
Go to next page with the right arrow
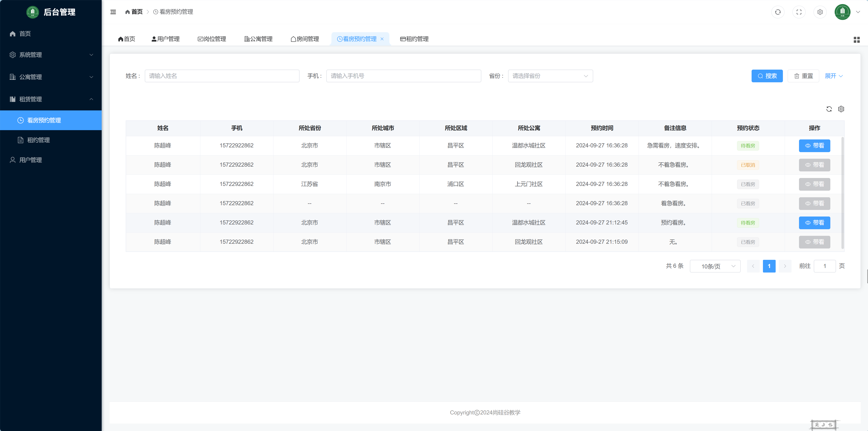click(785, 266)
